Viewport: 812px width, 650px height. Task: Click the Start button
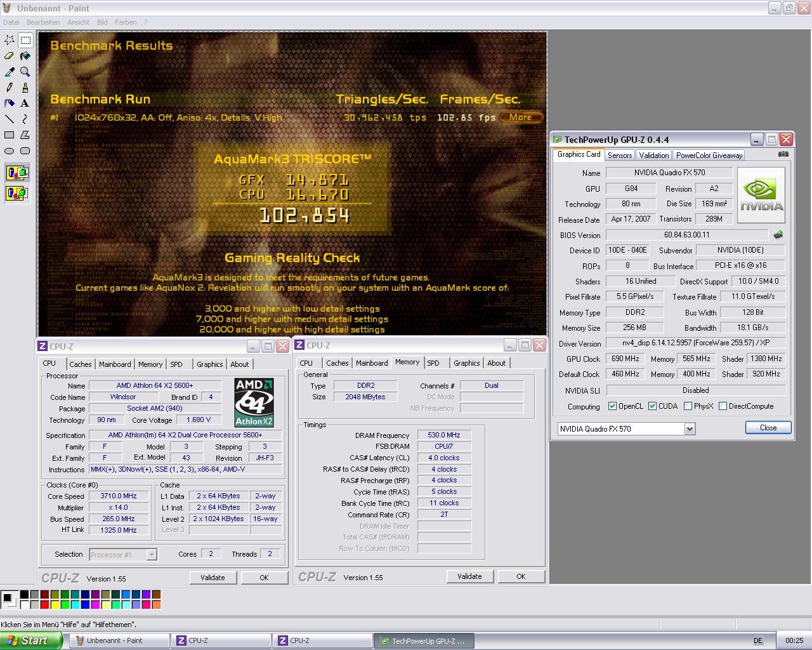(x=31, y=640)
